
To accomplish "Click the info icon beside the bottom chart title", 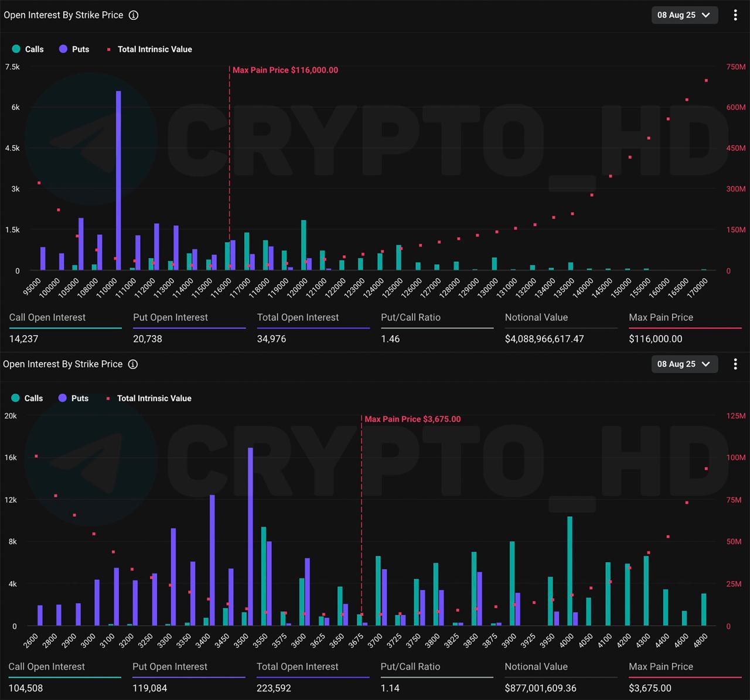I will pos(133,364).
